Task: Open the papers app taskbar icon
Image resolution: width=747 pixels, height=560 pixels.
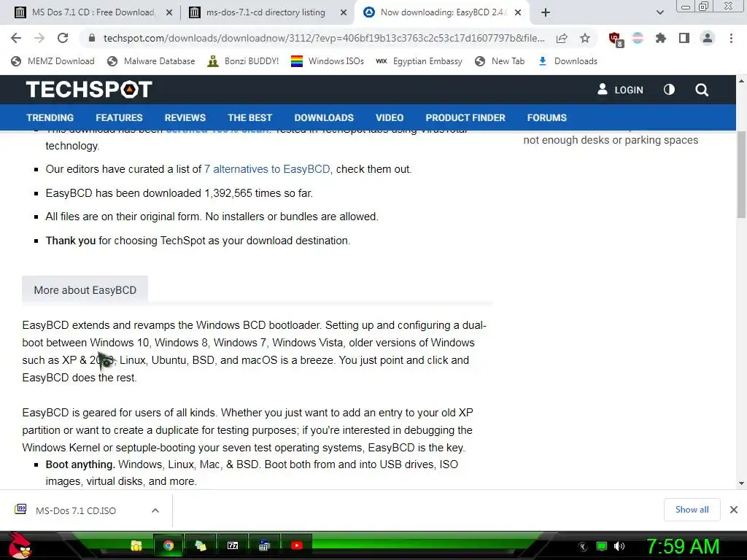Action: point(201,545)
